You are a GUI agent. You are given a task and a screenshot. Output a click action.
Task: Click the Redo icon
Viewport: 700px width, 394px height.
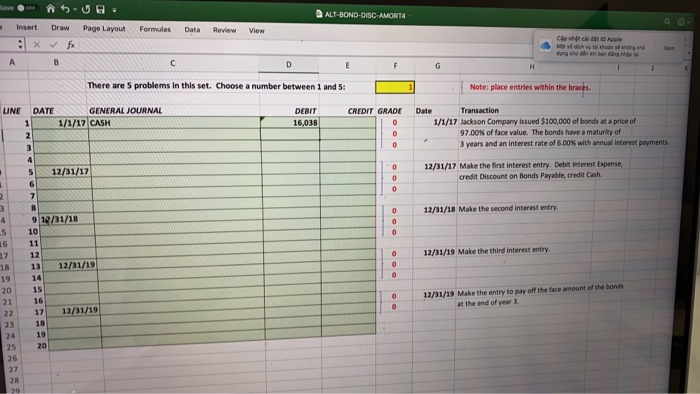tap(86, 9)
